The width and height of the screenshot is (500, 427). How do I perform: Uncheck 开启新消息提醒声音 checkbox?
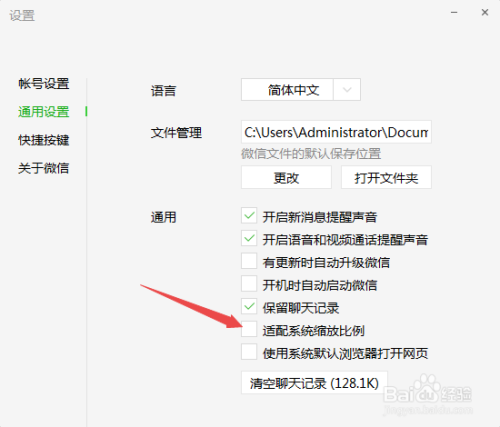click(249, 216)
